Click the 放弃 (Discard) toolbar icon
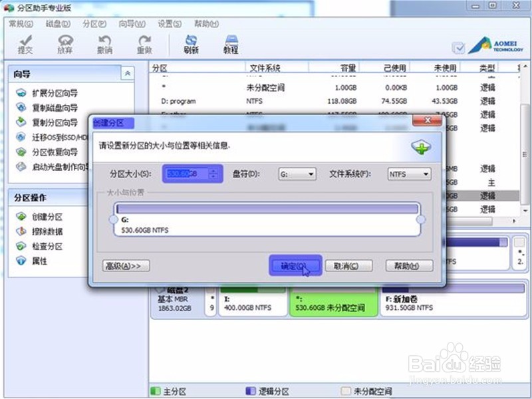This screenshot has height=399, width=532. click(x=65, y=43)
